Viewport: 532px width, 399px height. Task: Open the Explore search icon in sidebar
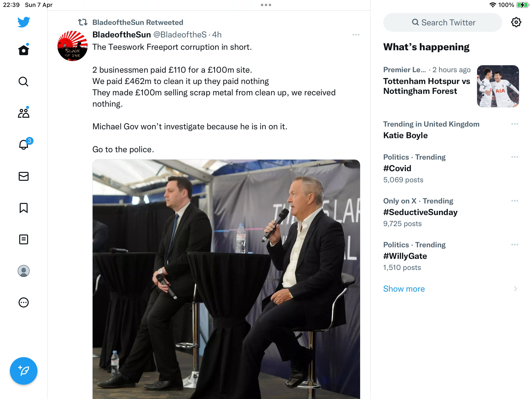click(24, 82)
